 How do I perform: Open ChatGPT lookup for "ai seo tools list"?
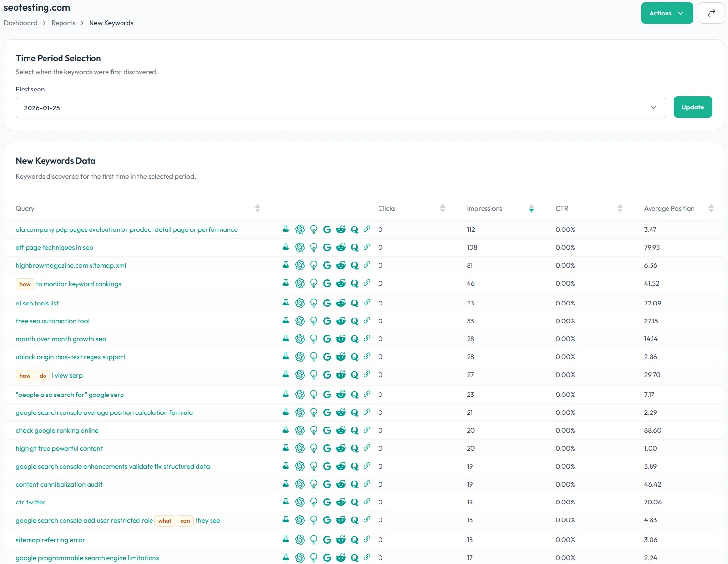(x=300, y=303)
